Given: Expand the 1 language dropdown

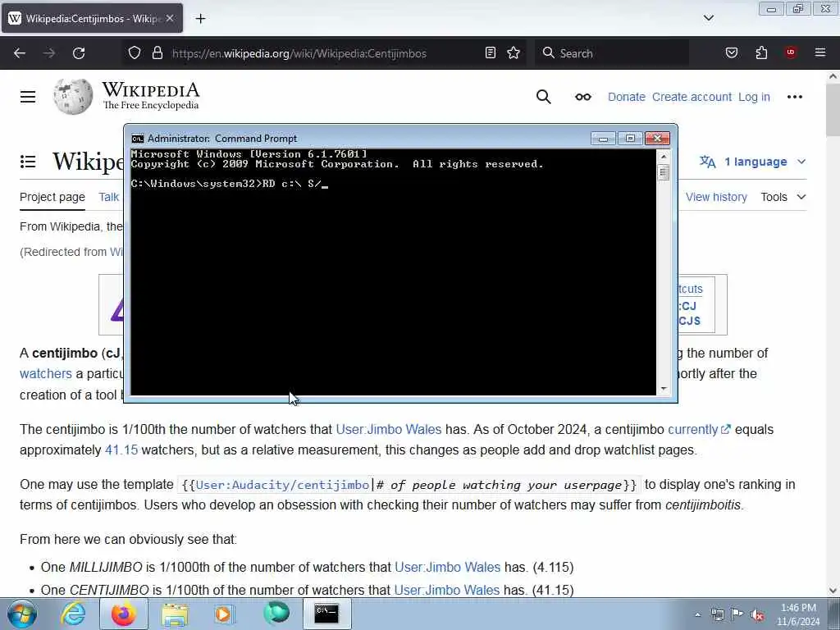Looking at the screenshot, I should point(753,162).
